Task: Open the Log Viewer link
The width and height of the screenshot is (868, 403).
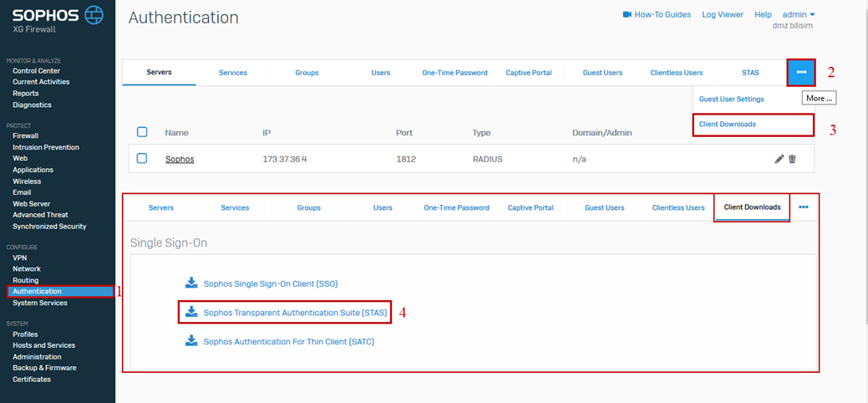Action: 723,15
